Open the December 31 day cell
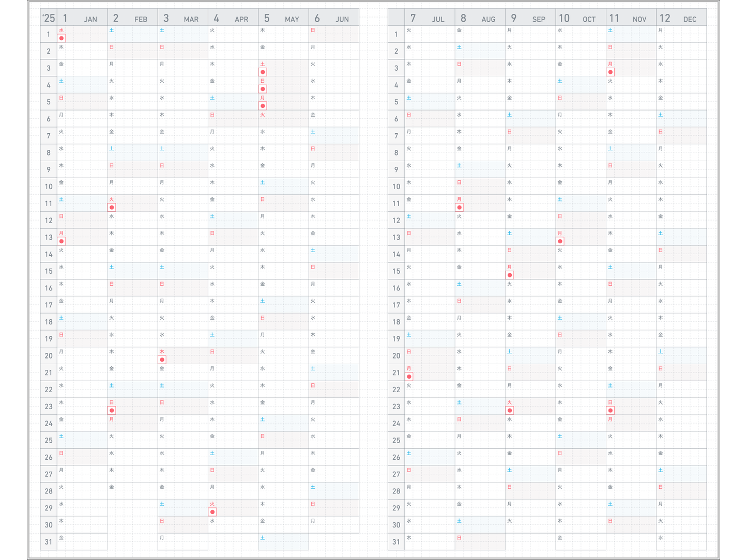The width and height of the screenshot is (747, 560). tap(681, 541)
